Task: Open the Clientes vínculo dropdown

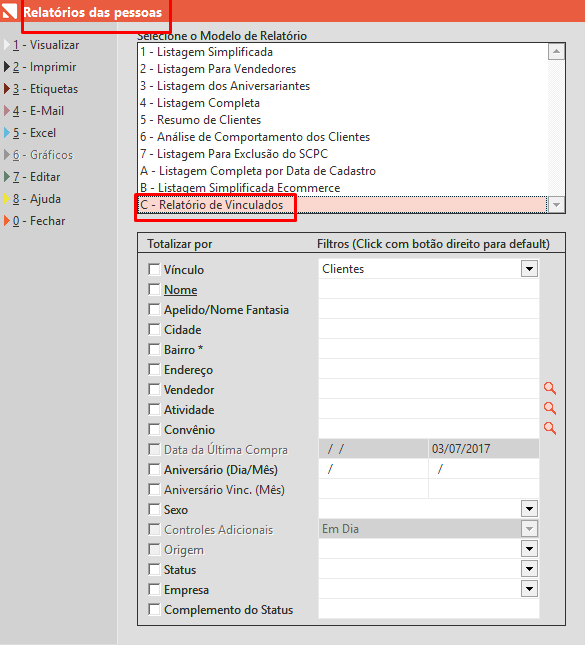Action: click(x=529, y=269)
